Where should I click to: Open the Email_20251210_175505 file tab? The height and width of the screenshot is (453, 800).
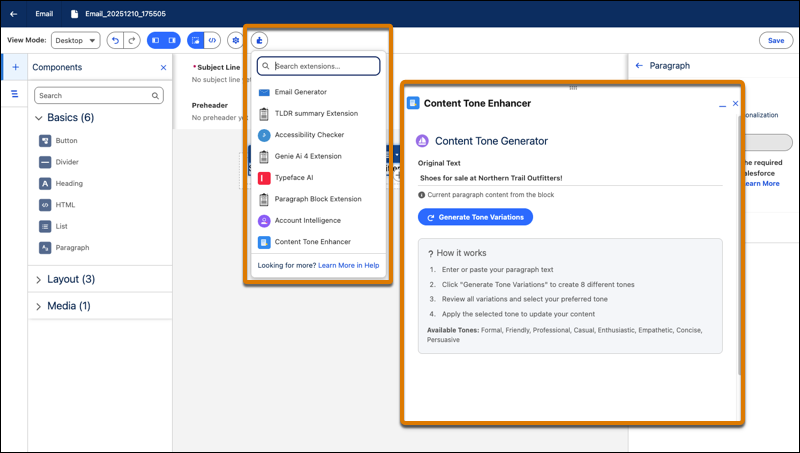click(118, 14)
